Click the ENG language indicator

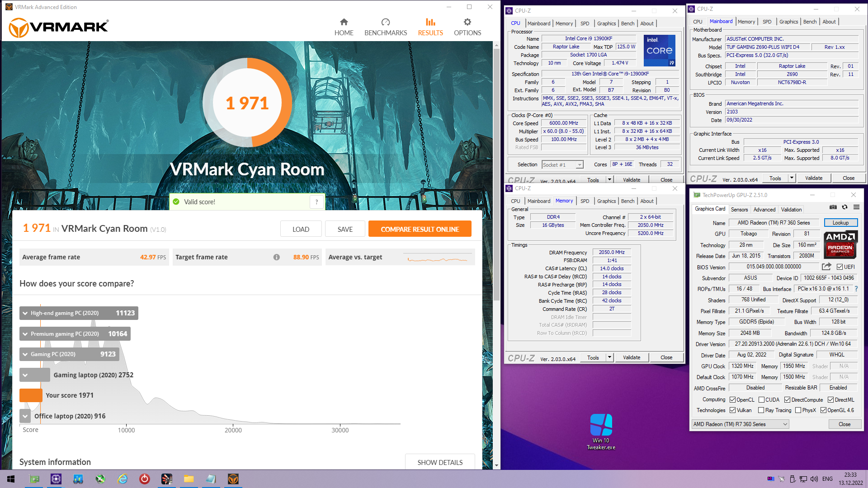827,479
